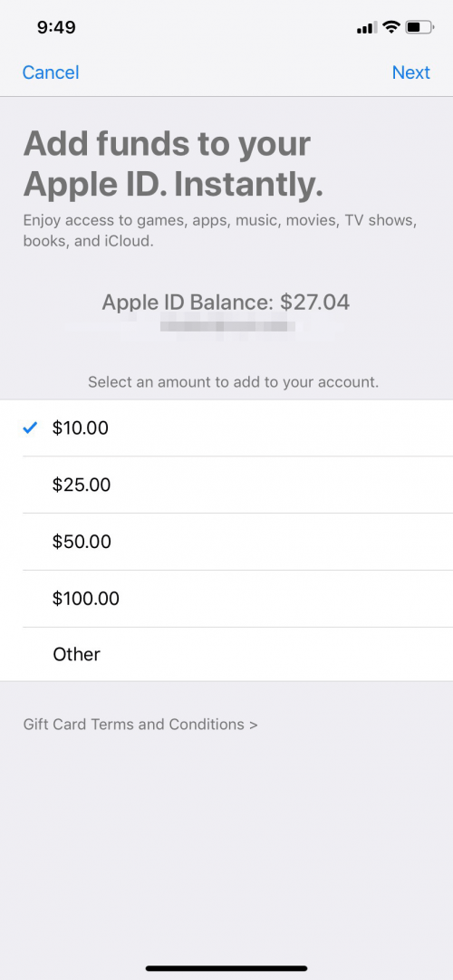Tap the blurred Apple ID email text

click(228, 326)
